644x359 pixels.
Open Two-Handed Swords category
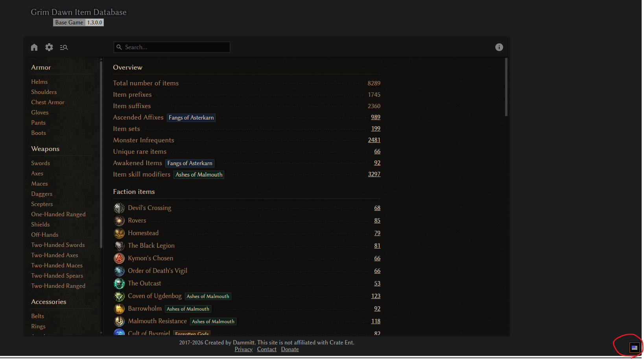coord(58,245)
